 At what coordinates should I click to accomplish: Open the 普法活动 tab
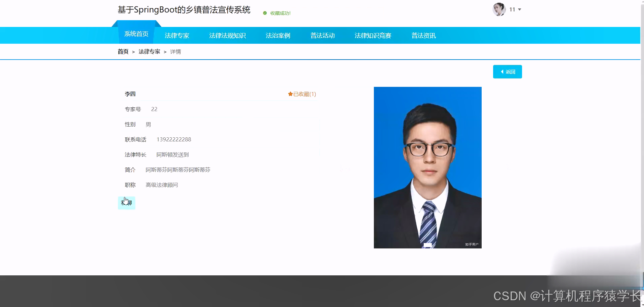coord(322,35)
